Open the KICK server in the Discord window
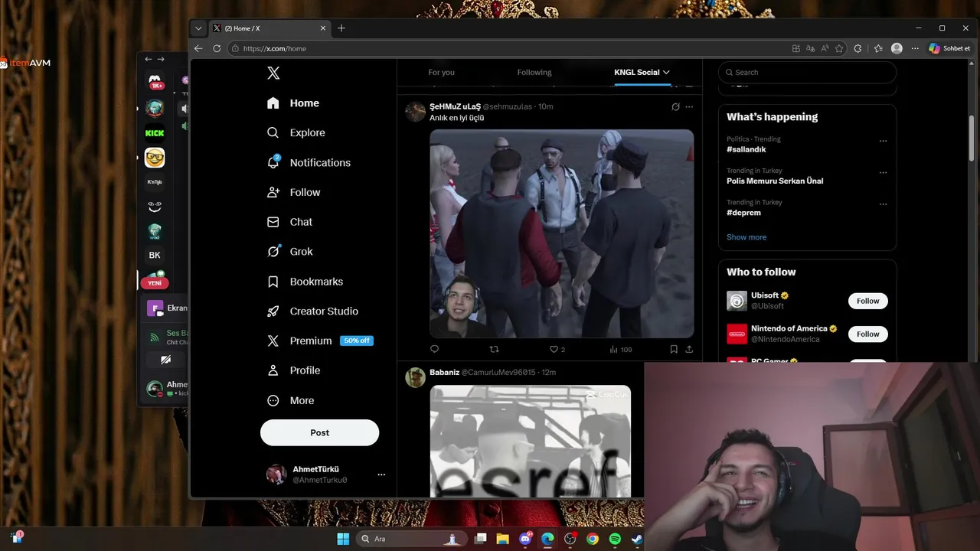Viewport: 980px width, 551px height. click(155, 132)
